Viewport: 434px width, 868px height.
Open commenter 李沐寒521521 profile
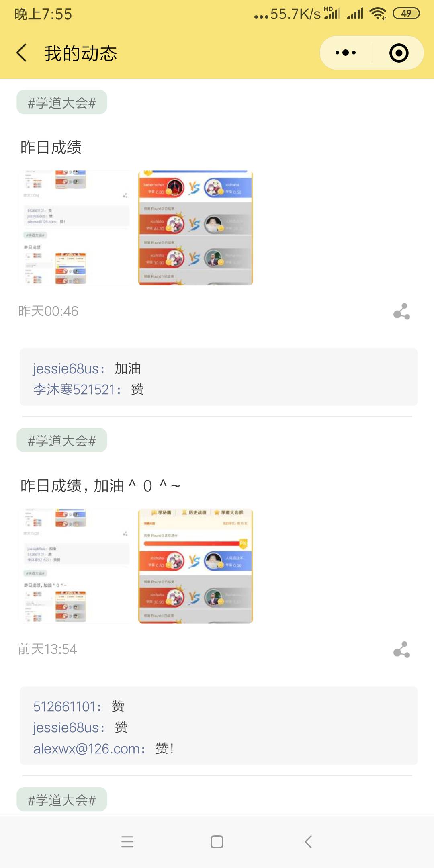77,389
